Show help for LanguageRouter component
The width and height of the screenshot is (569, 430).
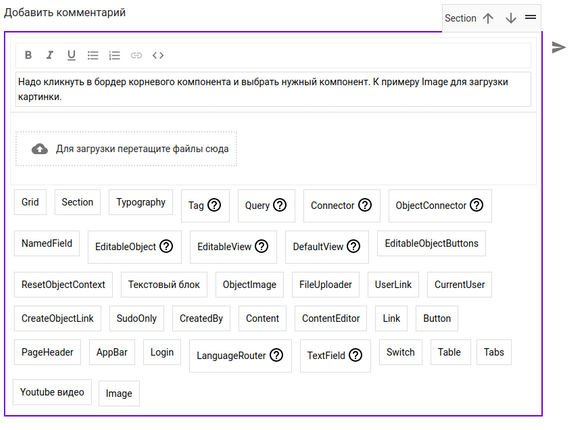click(277, 355)
